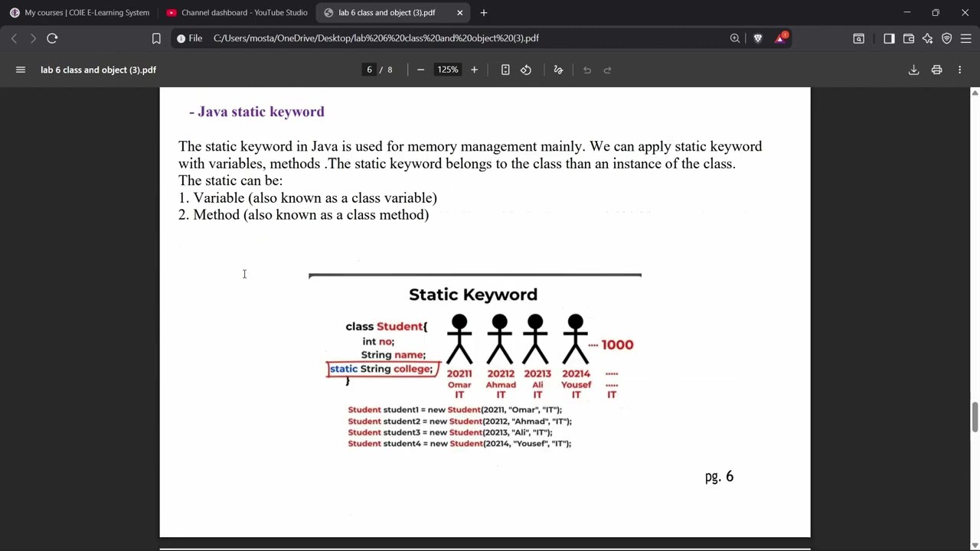The width and height of the screenshot is (980, 551).
Task: Open the Brave Wallet icon
Action: (x=909, y=38)
